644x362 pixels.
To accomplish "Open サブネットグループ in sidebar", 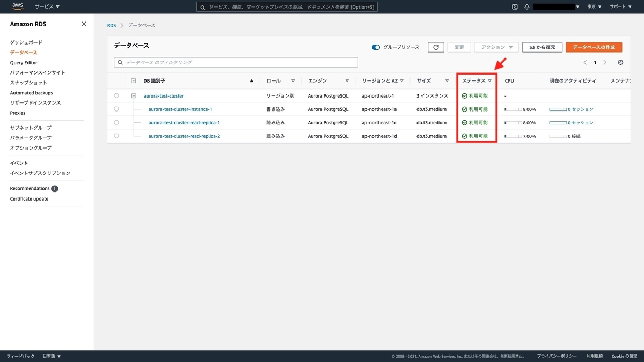I will click(31, 128).
